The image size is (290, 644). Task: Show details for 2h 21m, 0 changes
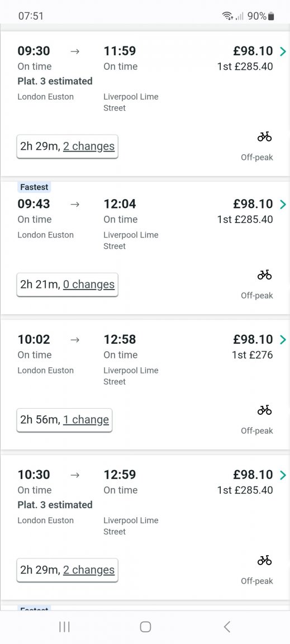tap(68, 284)
